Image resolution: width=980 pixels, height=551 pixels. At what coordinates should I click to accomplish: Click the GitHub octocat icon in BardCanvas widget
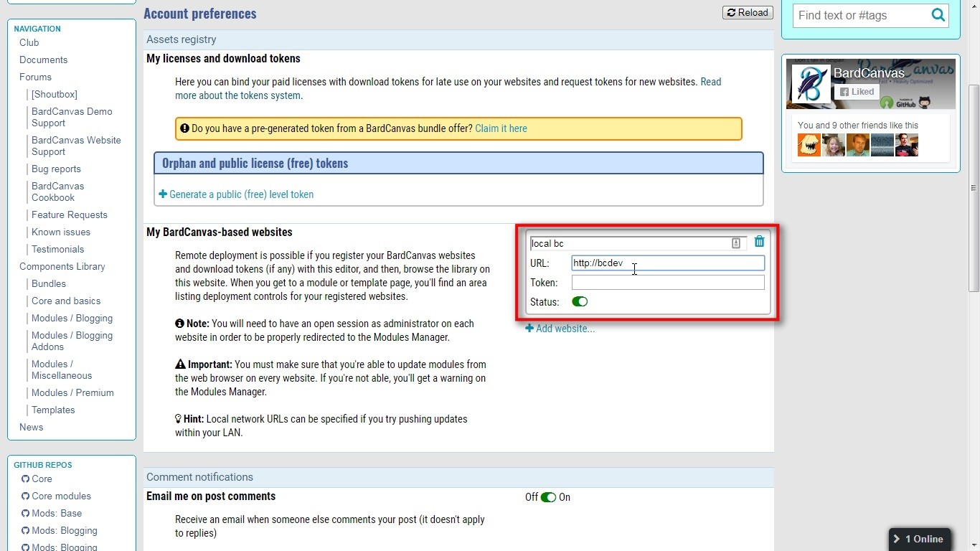[x=924, y=103]
